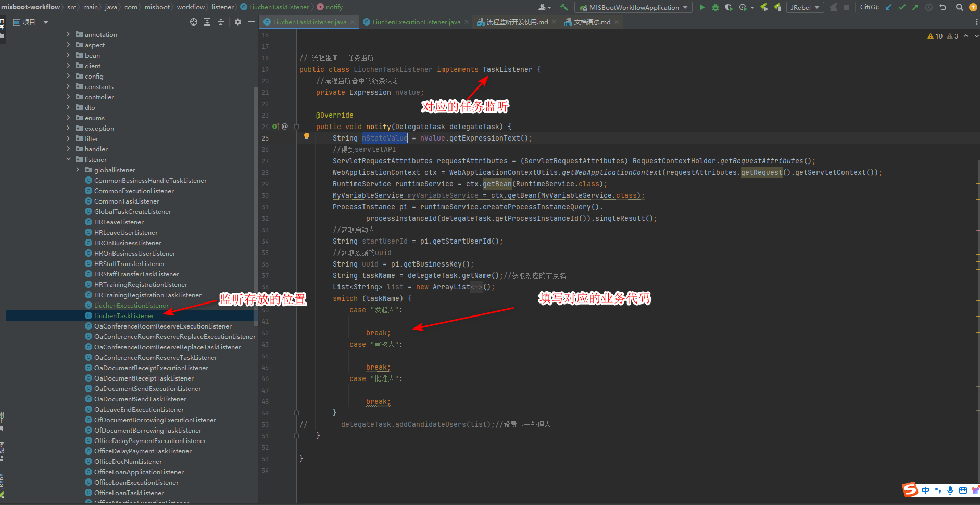This screenshot has width=980, height=505.
Task: Click the 3 weak warnings indicator
Action: click(x=952, y=36)
